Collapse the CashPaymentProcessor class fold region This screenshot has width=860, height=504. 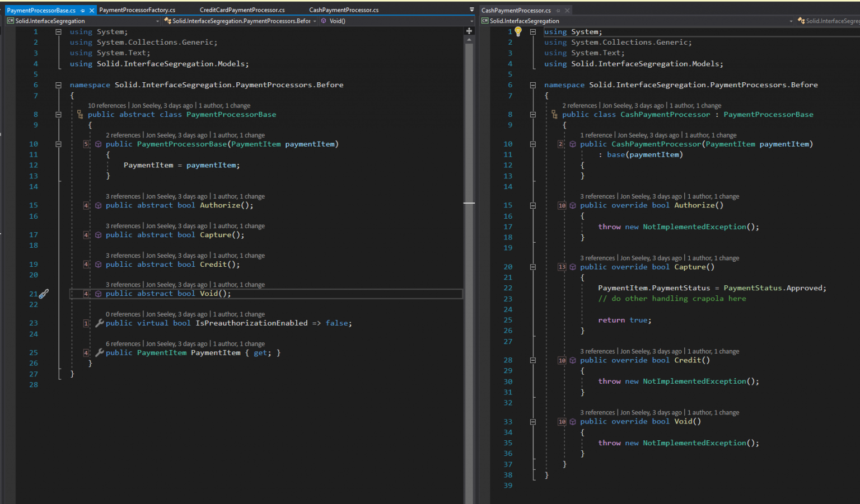[x=533, y=114]
